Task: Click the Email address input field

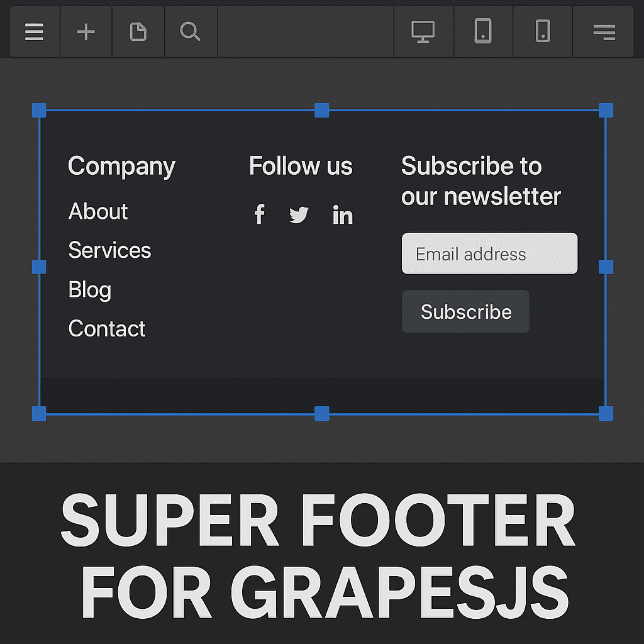Action: [x=489, y=253]
